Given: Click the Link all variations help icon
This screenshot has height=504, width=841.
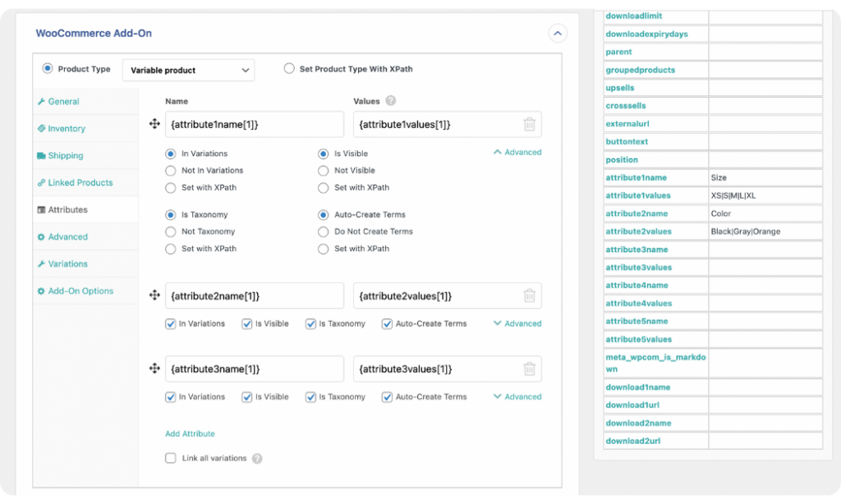Looking at the screenshot, I should coord(257,458).
